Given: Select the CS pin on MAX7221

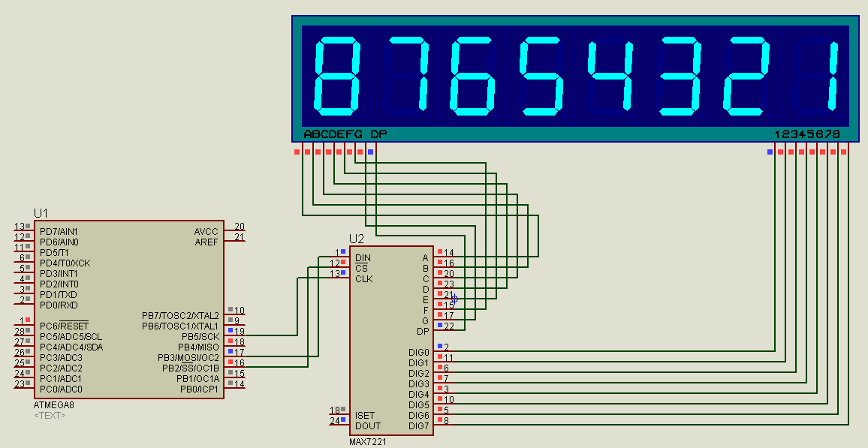Looking at the screenshot, I should pos(361,269).
